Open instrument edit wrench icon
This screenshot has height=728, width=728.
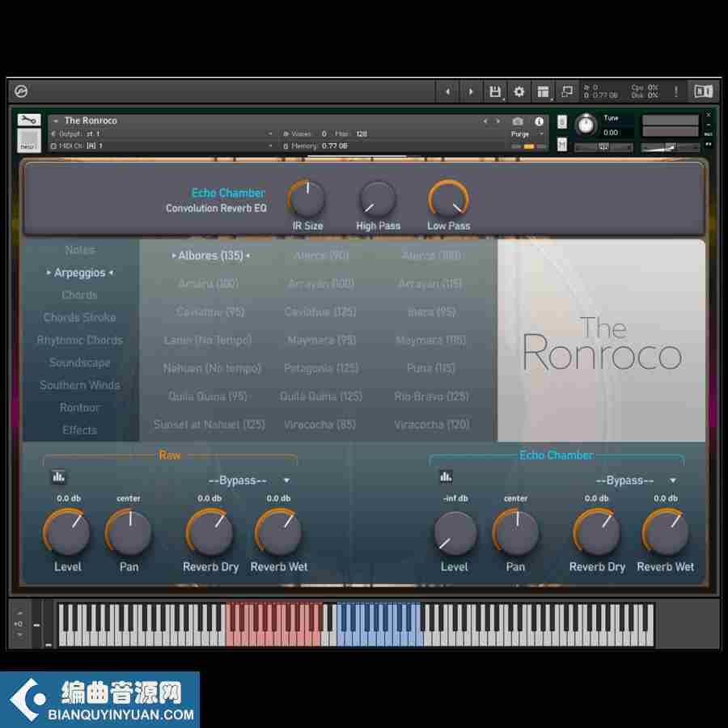(x=29, y=121)
